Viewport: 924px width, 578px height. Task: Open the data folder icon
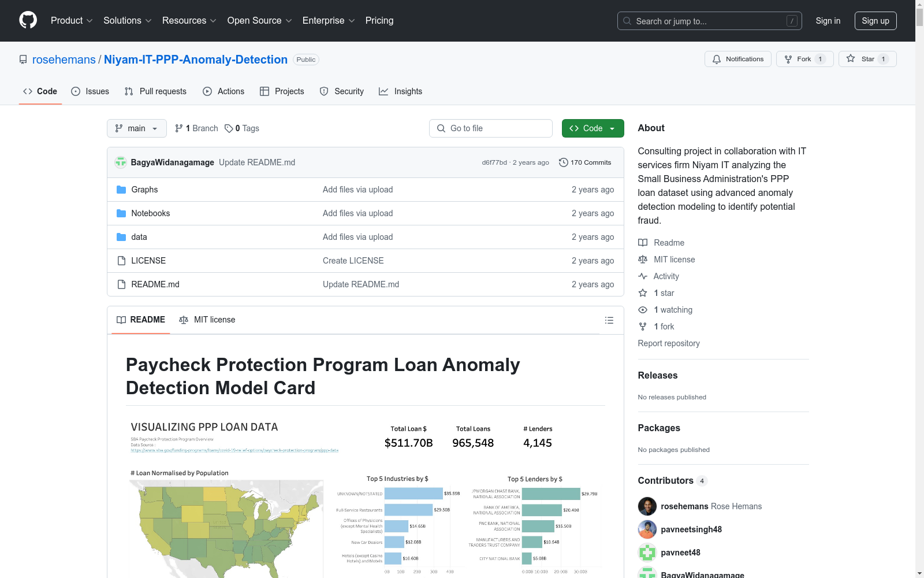121,237
